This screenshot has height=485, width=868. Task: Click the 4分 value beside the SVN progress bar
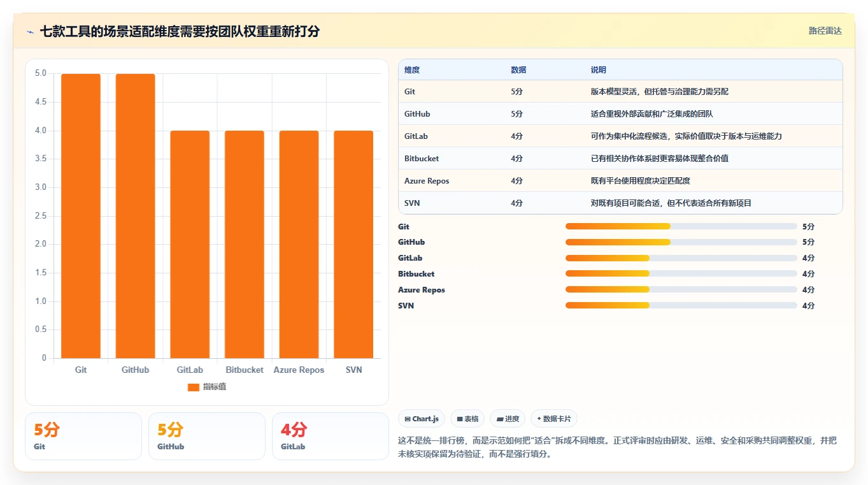[x=809, y=306]
